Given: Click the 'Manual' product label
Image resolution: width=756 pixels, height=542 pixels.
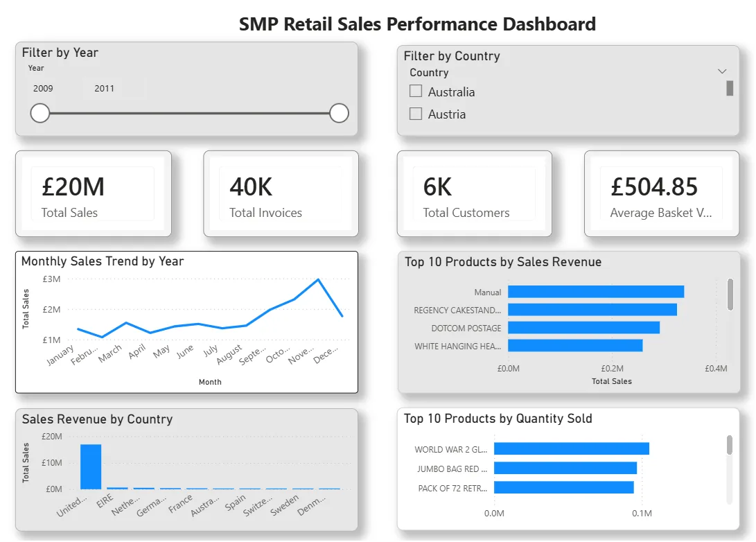Looking at the screenshot, I should 487,292.
